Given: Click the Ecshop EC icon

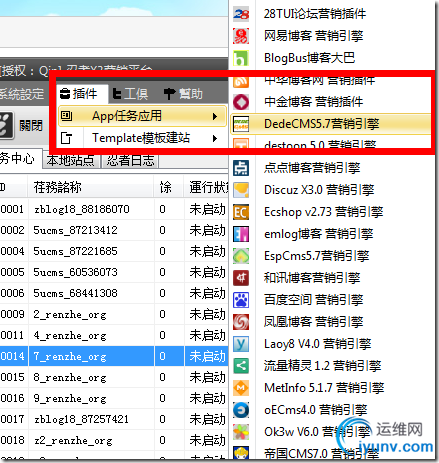Looking at the screenshot, I should pyautogui.click(x=241, y=212).
